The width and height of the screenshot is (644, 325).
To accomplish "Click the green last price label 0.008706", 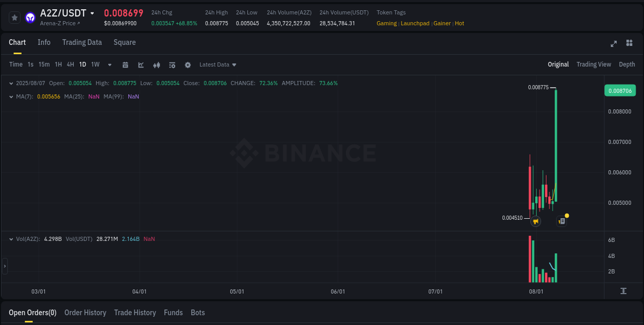I will click(x=620, y=90).
